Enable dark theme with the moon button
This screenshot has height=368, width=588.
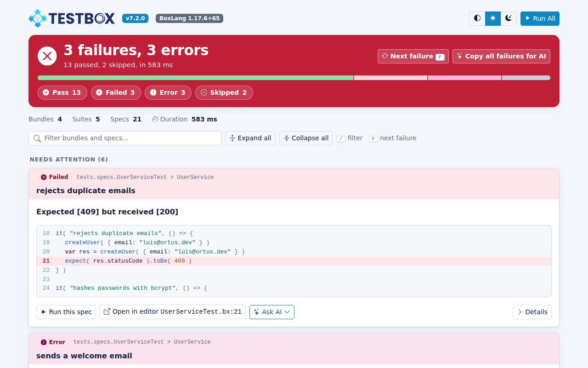509,18
